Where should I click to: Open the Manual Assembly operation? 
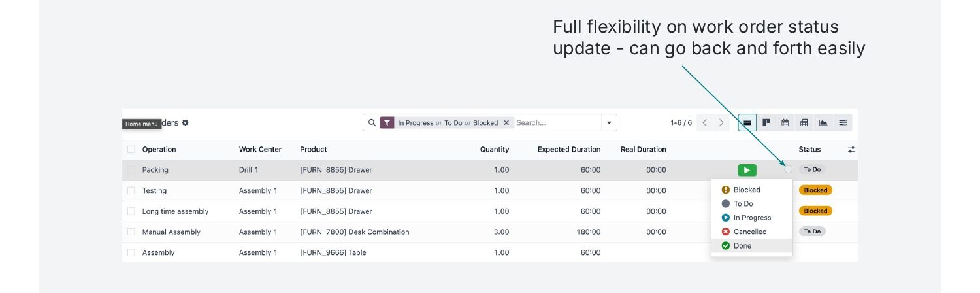pyautogui.click(x=171, y=232)
